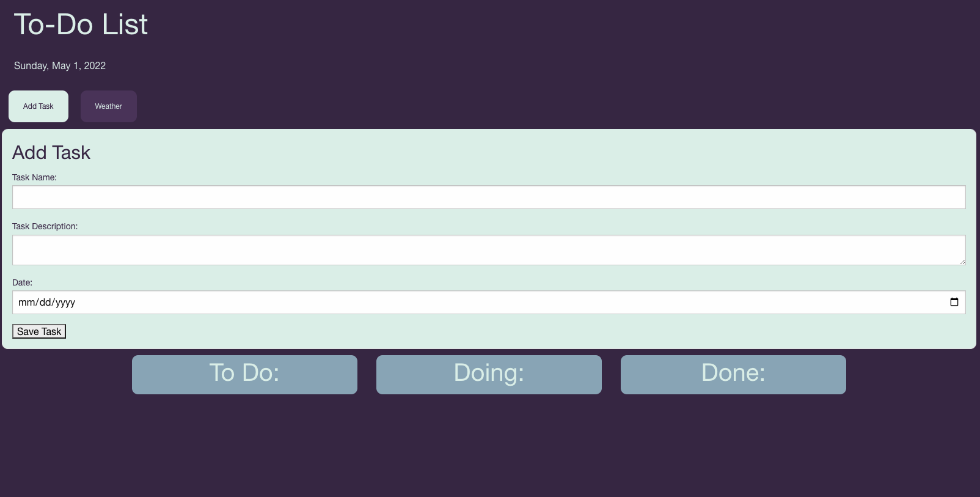Screen dimensions: 980x497
Task: Click the Task Name label
Action: tap(34, 177)
